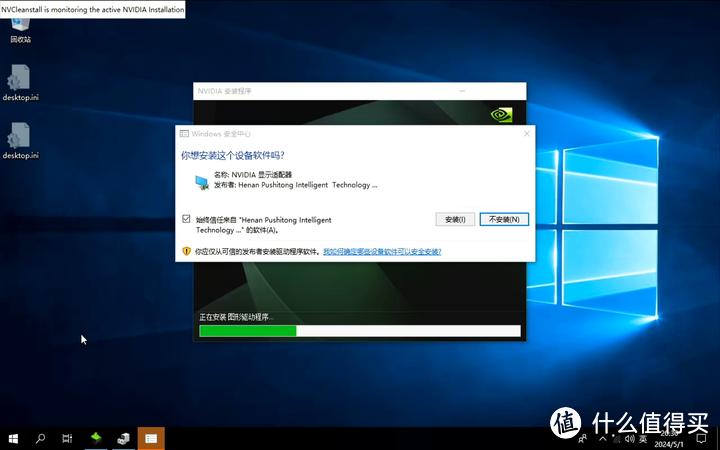This screenshot has height=450, width=720.
Task: Open Task View on the taskbar
Action: [x=67, y=438]
